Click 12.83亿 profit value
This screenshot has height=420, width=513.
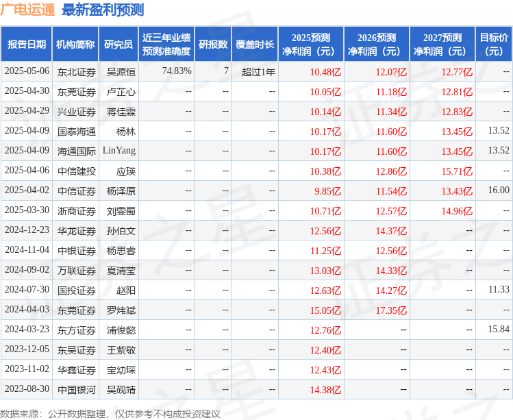pos(457,112)
